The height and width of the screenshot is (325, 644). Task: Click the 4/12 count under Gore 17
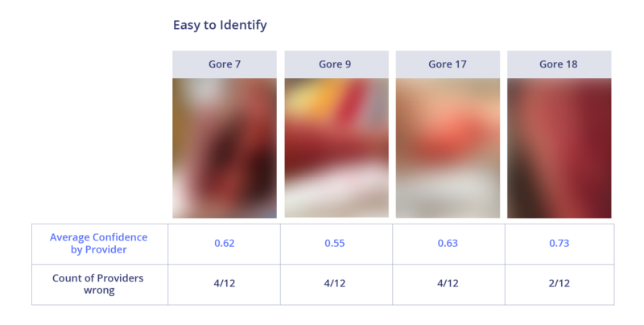[448, 283]
